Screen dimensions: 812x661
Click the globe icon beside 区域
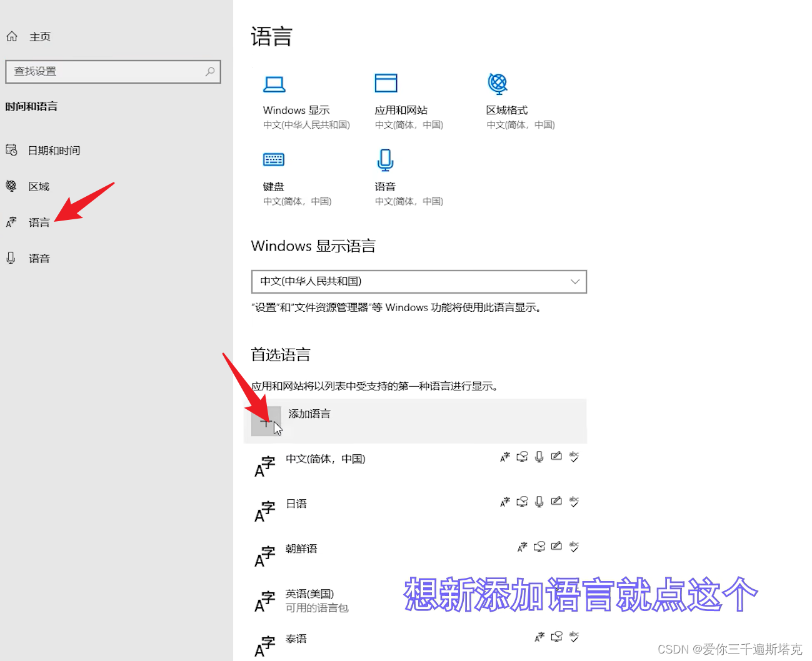click(x=11, y=186)
